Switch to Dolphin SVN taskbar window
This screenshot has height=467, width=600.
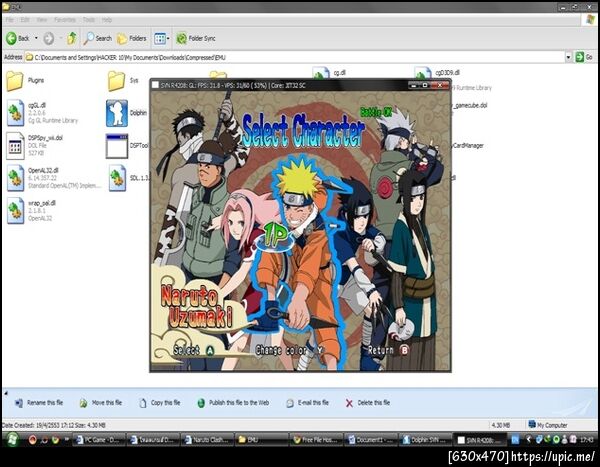tap(424, 440)
